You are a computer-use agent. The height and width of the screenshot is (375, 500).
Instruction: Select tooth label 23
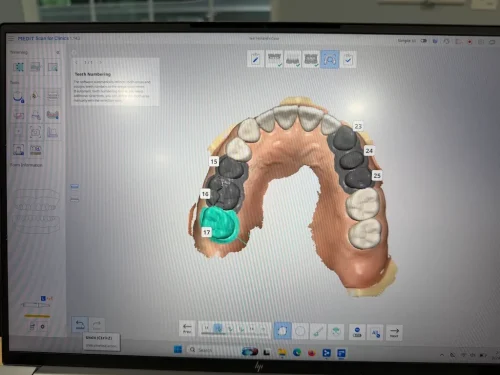click(x=358, y=126)
